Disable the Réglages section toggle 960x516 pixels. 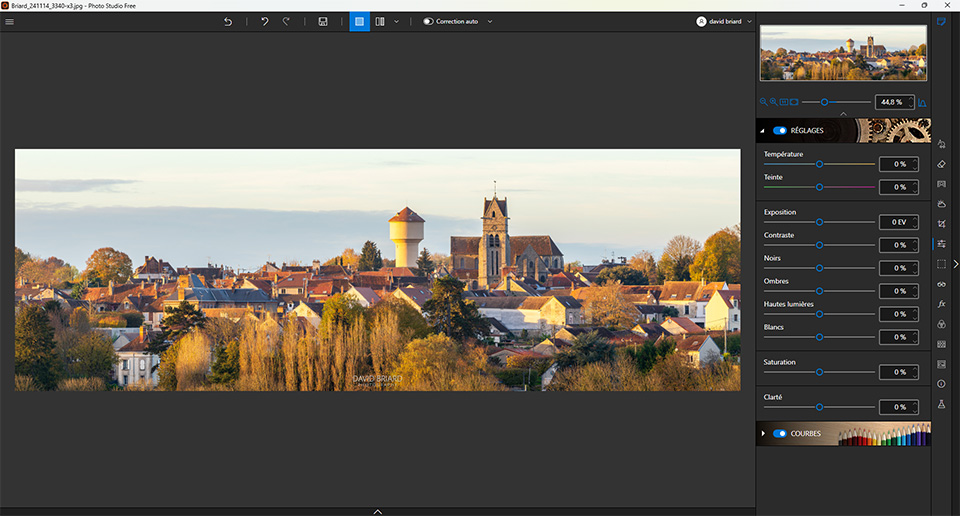coord(780,130)
